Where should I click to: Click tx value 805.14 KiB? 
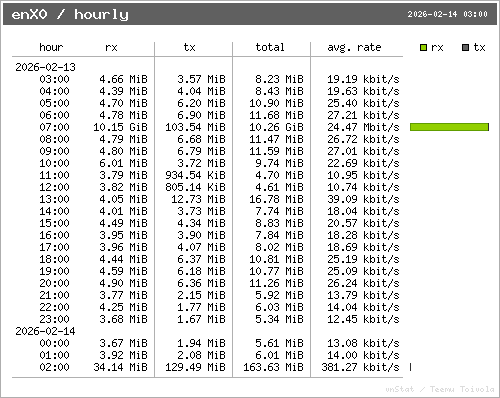coord(195,187)
